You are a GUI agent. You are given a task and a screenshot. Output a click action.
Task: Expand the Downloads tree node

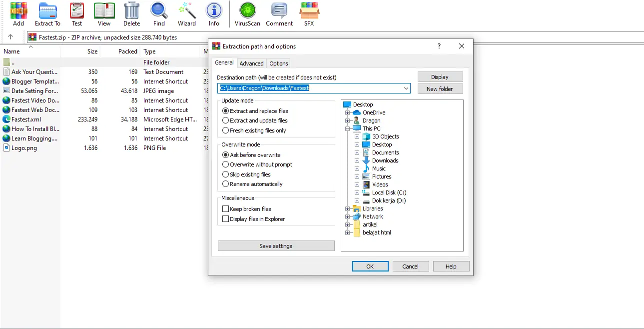(x=357, y=160)
